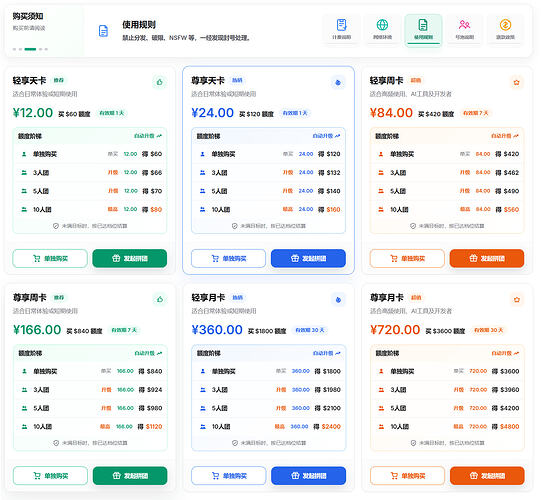This screenshot has width=543, height=500.
Task: Click the check-circle note icon in 轻享周卡 tiers
Action: pyautogui.click(x=413, y=226)
